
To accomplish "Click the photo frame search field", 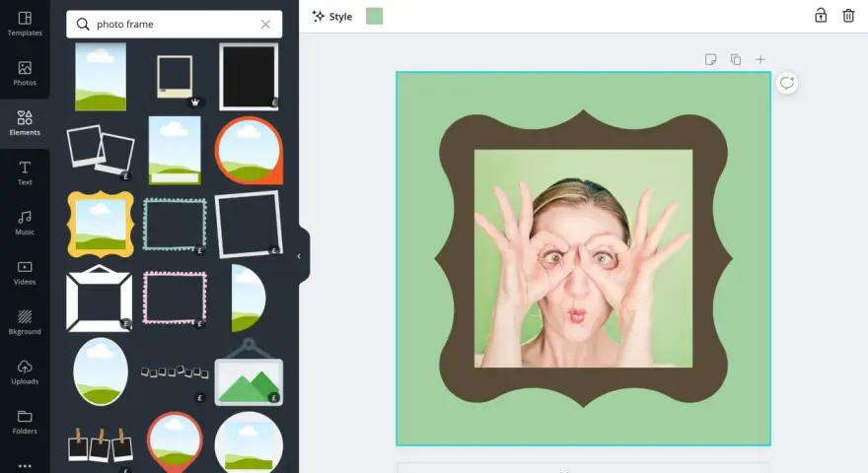I will click(x=175, y=25).
